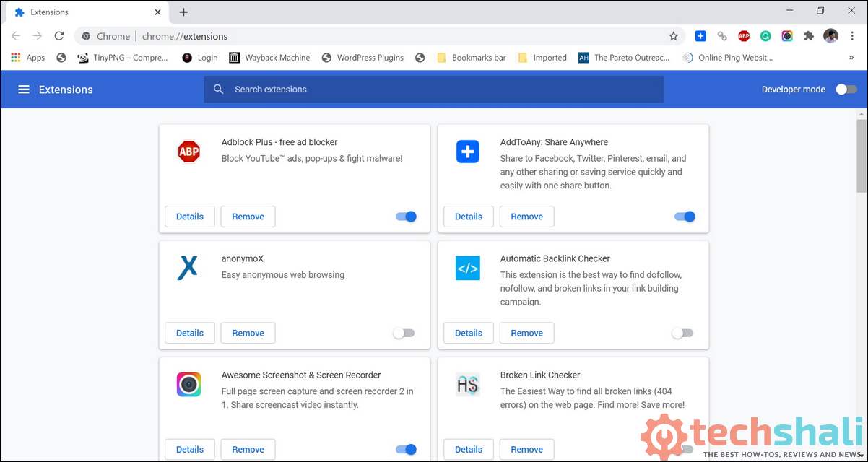
Task: Open the Awesome Screenshot toolbar extension icon
Action: (x=787, y=36)
